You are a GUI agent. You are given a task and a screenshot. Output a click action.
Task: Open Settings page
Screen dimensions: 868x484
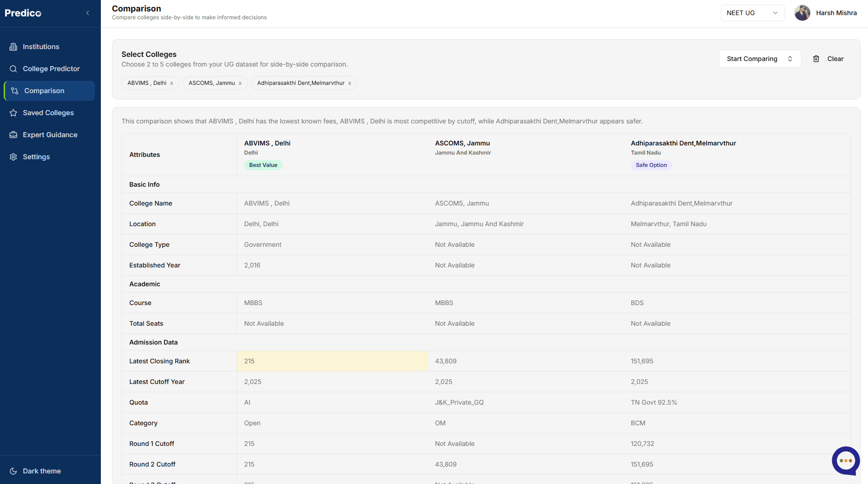point(50,157)
